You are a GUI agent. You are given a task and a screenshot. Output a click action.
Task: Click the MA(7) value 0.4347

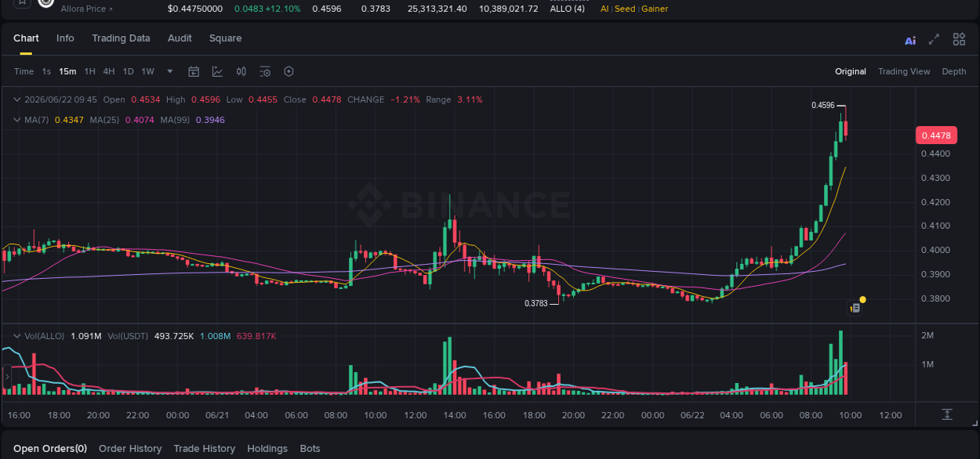[68, 120]
